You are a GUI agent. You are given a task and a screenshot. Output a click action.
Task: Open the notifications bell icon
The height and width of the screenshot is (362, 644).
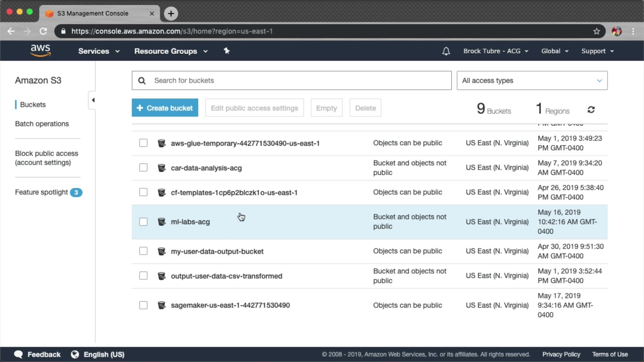tap(446, 51)
